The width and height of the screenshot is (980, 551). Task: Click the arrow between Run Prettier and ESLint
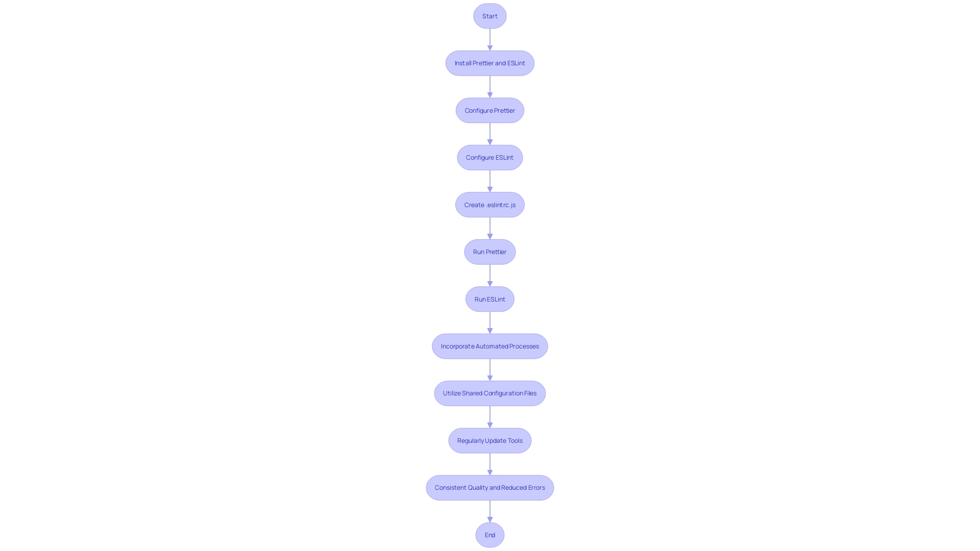pyautogui.click(x=489, y=274)
